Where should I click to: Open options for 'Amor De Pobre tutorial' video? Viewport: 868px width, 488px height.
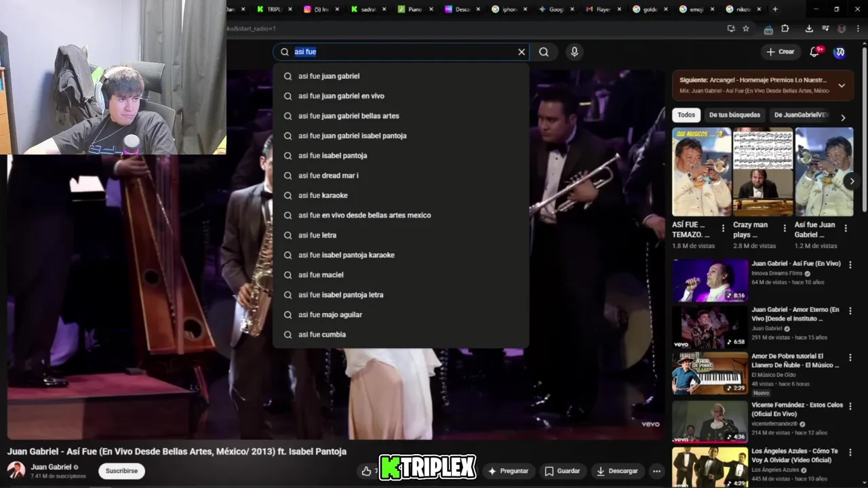coord(850,357)
